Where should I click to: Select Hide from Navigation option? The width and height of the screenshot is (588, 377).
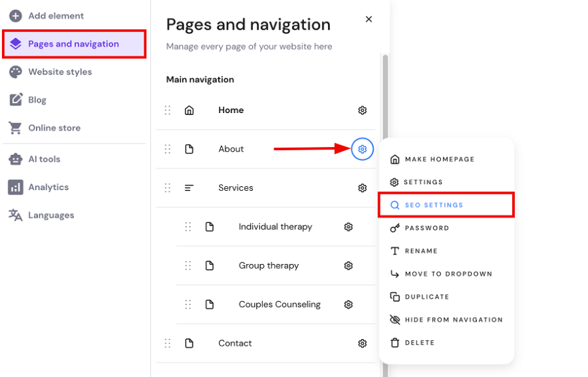point(446,320)
